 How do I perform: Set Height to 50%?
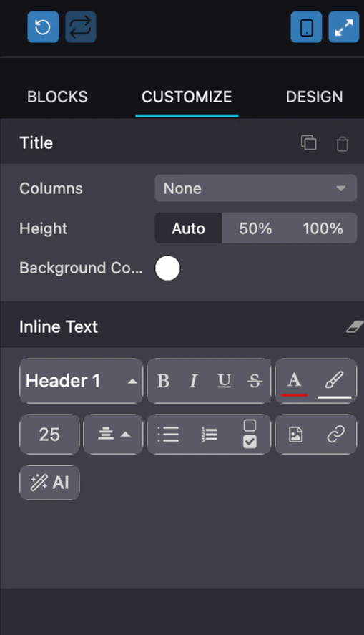coord(255,228)
